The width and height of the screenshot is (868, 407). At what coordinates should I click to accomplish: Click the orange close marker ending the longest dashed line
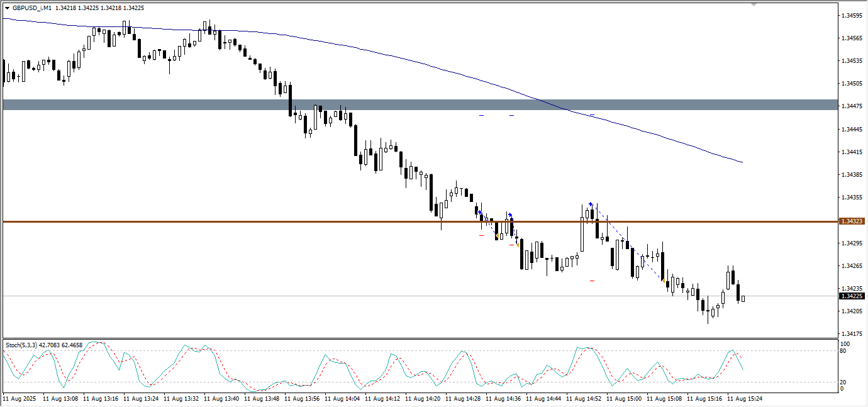pyautogui.click(x=663, y=280)
